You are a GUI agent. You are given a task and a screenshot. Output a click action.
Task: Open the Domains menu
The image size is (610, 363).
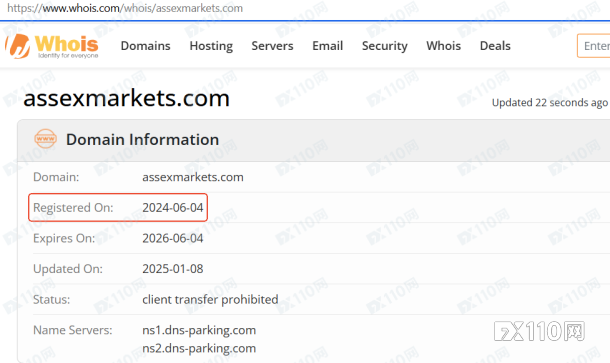coord(145,46)
